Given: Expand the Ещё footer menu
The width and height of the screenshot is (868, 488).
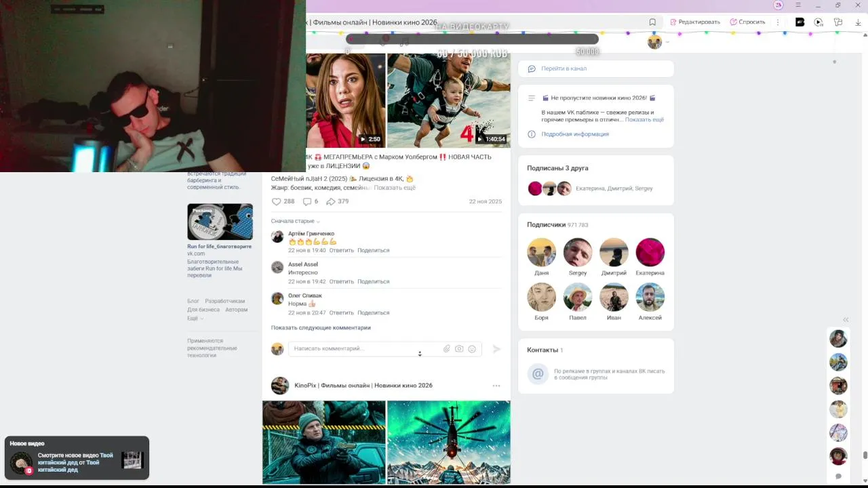Looking at the screenshot, I should 195,318.
